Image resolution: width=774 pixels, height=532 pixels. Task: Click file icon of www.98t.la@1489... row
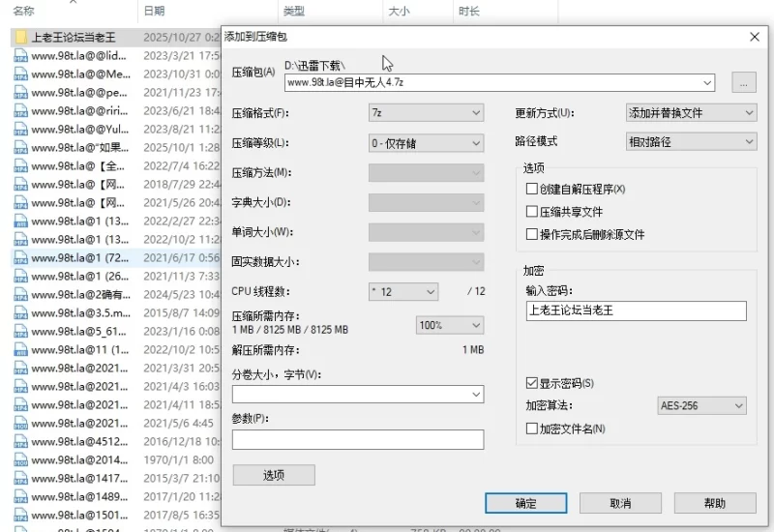coord(20,497)
